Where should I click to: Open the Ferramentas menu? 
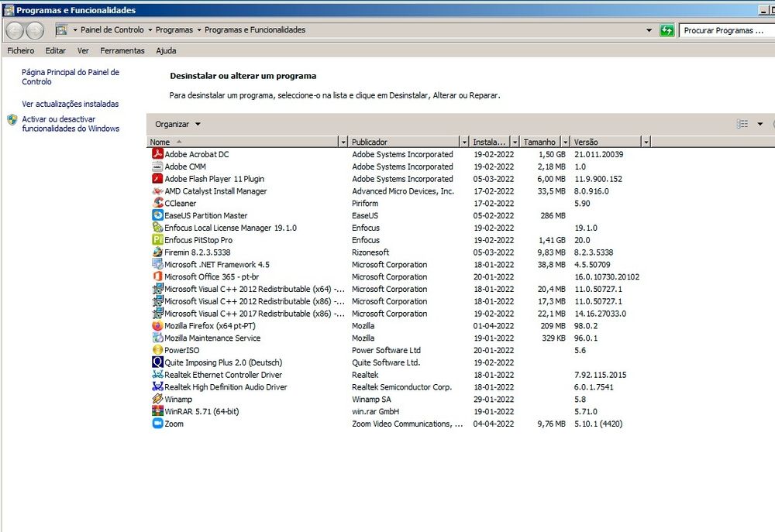click(x=122, y=50)
